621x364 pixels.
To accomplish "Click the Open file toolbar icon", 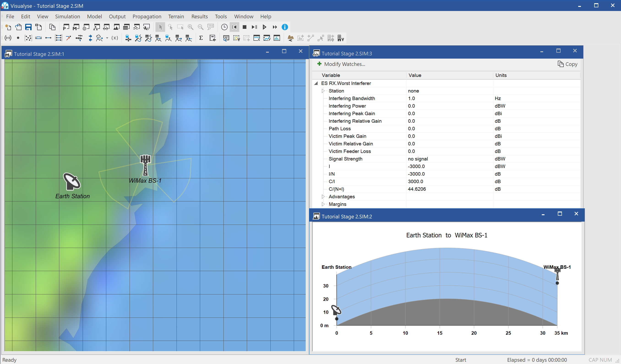I will [18, 27].
